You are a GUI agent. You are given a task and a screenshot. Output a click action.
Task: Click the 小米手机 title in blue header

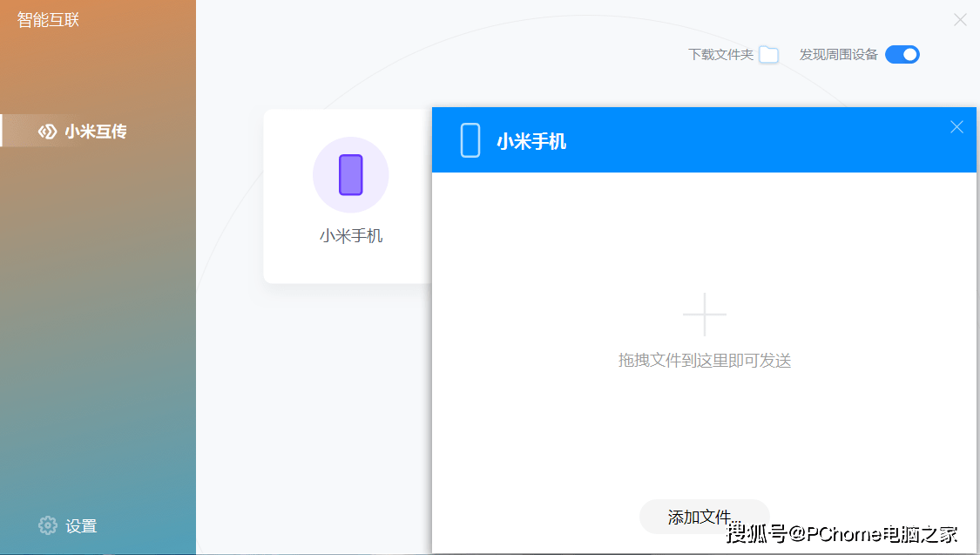coord(531,141)
